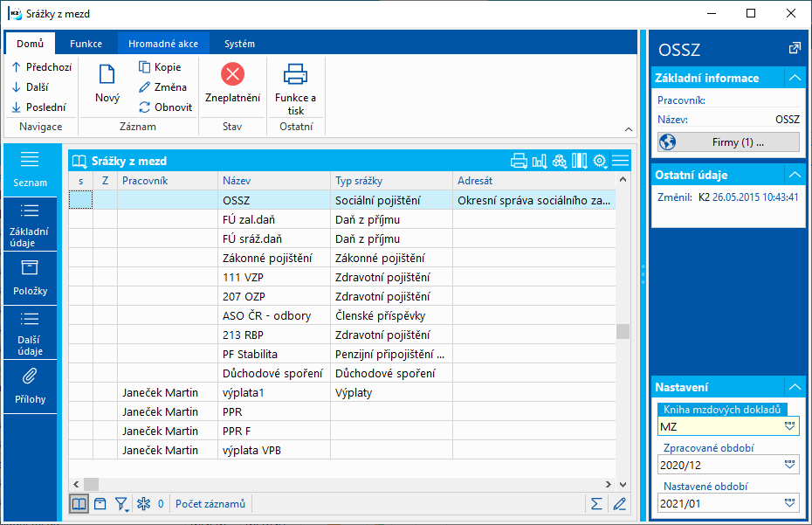Click the columns icon in list header
The image size is (812, 525).
point(579,162)
